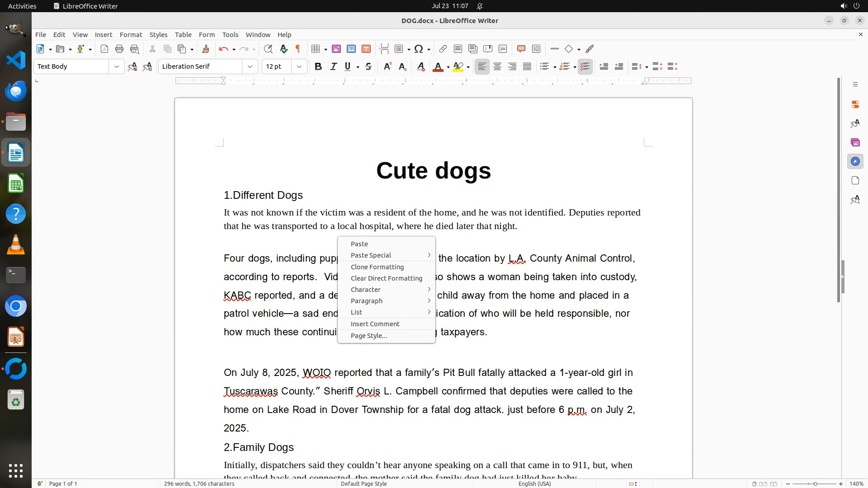Click the Strikethrough formatting icon
Viewport: 868px width, 488px height.
click(368, 66)
